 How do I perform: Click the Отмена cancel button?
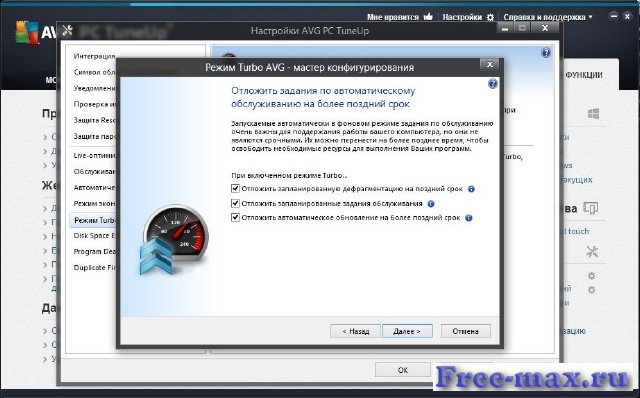click(x=466, y=331)
